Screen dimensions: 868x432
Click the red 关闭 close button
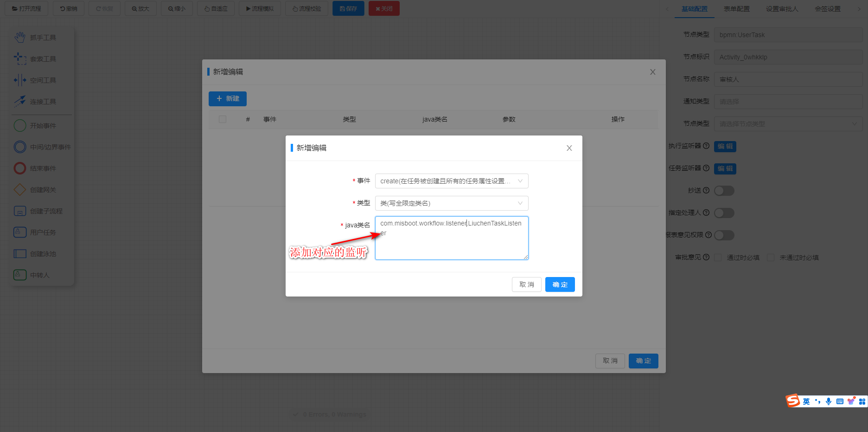tap(384, 9)
